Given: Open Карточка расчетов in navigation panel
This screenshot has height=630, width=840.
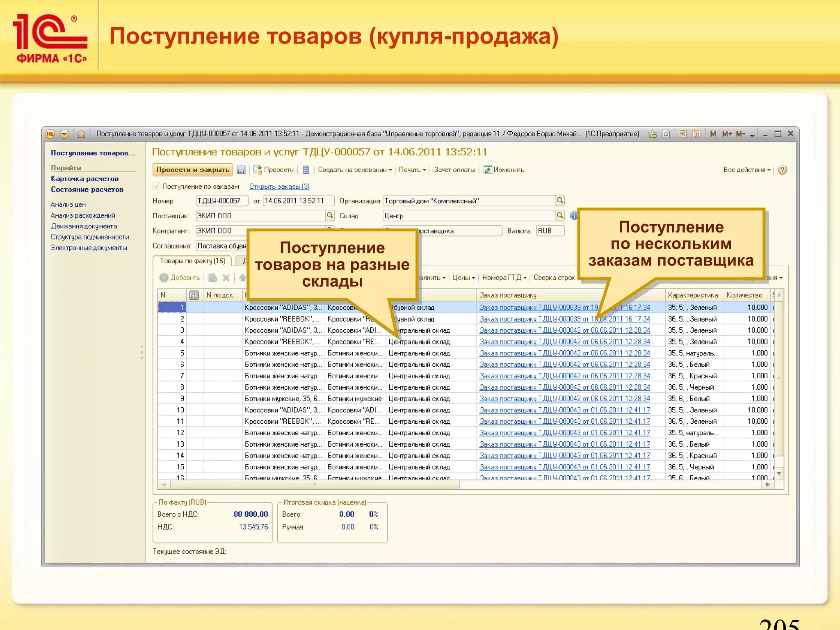Looking at the screenshot, I should (84, 178).
